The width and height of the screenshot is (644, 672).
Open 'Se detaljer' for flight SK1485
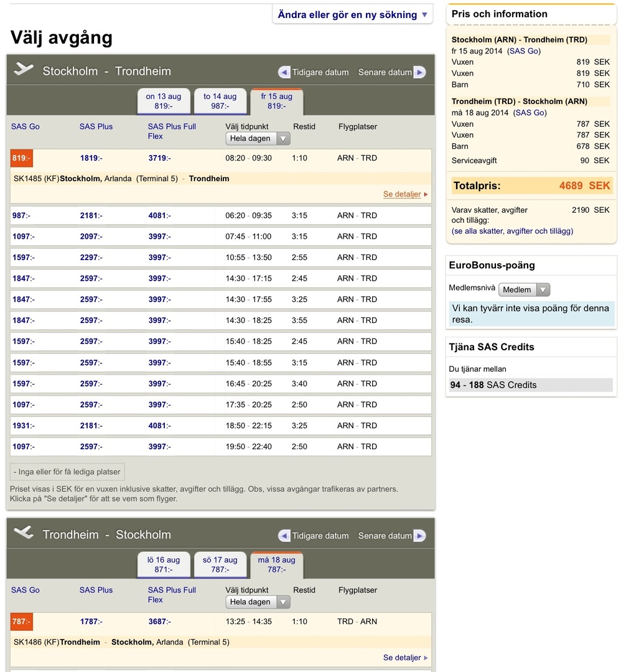pos(402,194)
